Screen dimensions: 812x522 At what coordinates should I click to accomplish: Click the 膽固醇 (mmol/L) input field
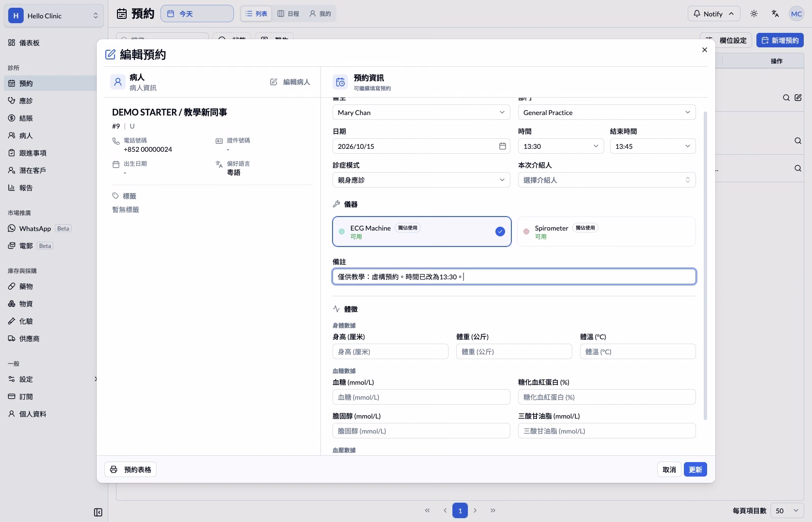click(421, 431)
